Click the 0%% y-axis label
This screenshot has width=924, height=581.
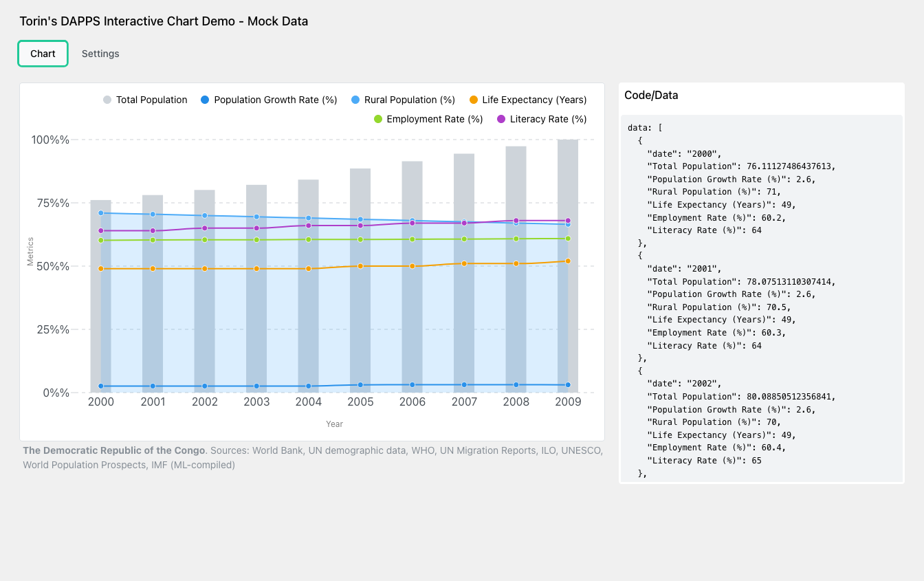pos(56,393)
